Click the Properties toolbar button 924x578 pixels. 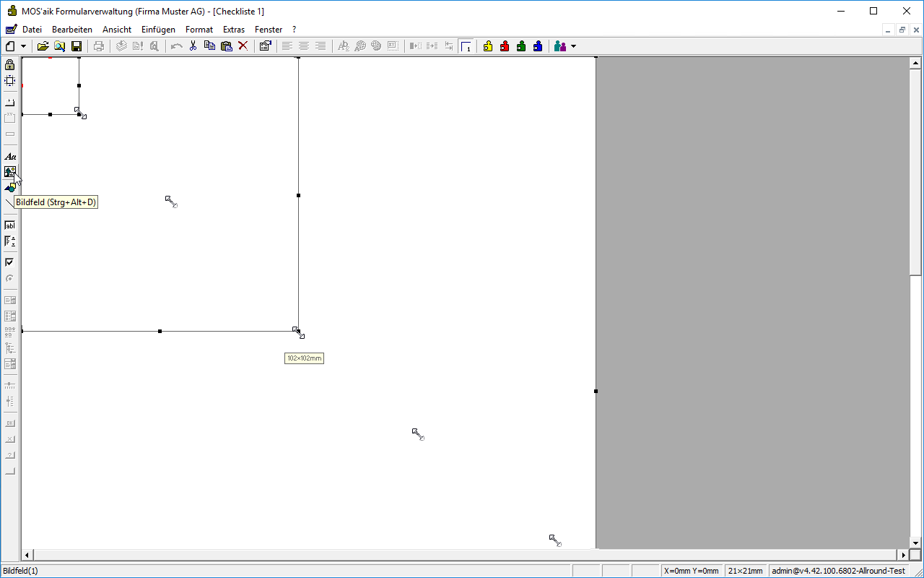click(x=265, y=46)
